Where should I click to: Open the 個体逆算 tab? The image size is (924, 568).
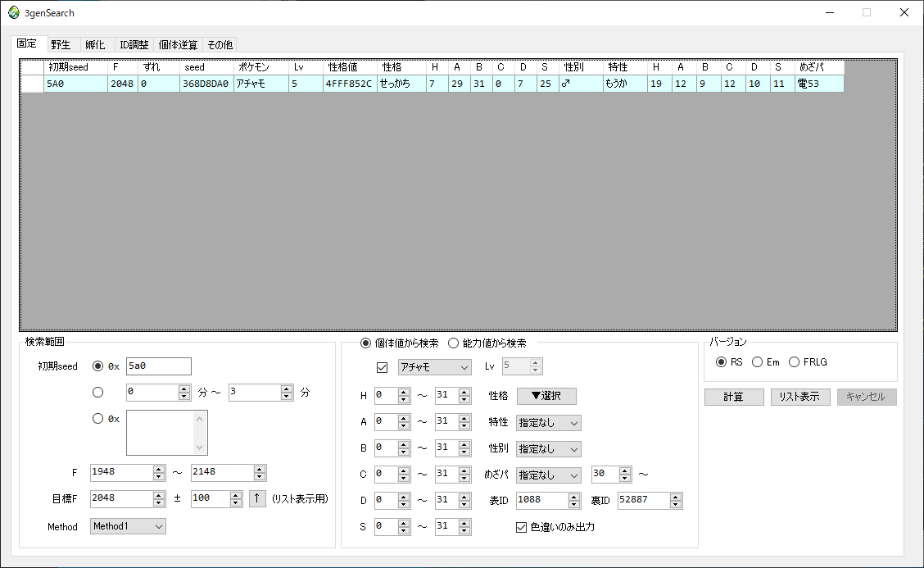pyautogui.click(x=178, y=45)
